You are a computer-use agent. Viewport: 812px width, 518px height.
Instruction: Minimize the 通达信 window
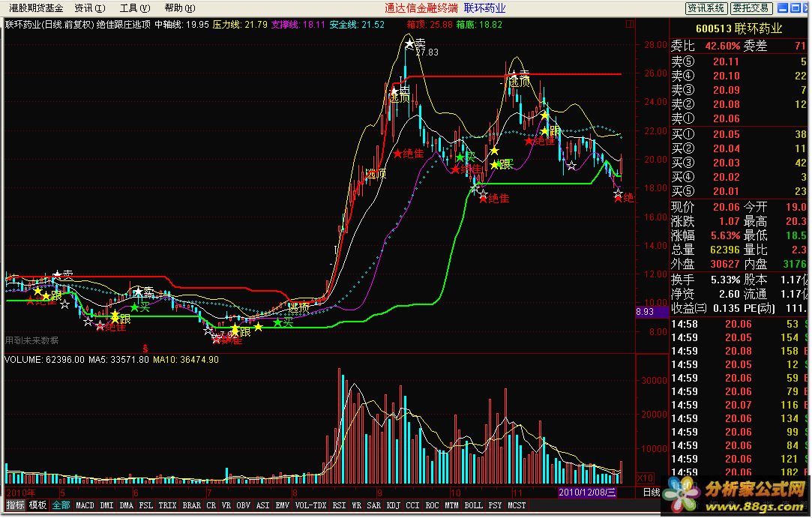(x=783, y=7)
